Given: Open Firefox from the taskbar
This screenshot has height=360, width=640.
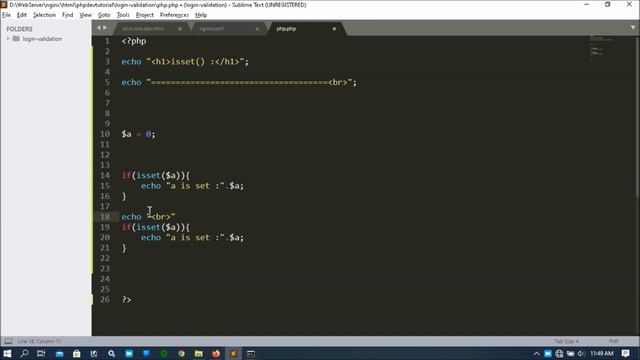Looking at the screenshot, I should tap(216, 353).
